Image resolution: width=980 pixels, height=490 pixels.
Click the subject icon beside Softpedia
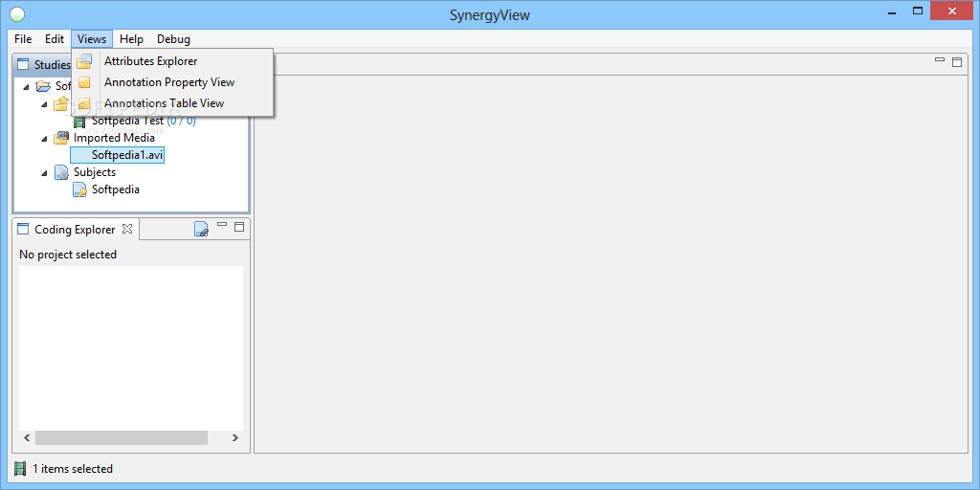pyautogui.click(x=79, y=189)
